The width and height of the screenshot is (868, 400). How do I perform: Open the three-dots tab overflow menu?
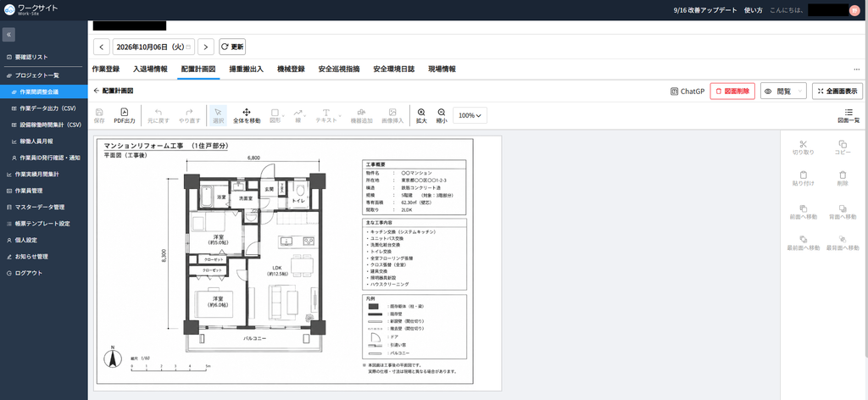(x=856, y=69)
